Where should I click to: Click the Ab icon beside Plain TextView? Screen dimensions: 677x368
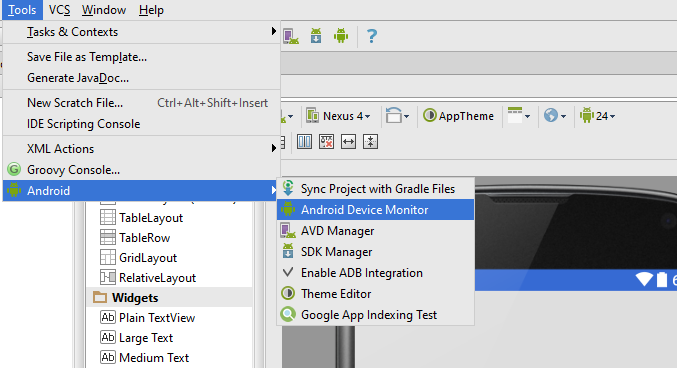click(x=108, y=317)
